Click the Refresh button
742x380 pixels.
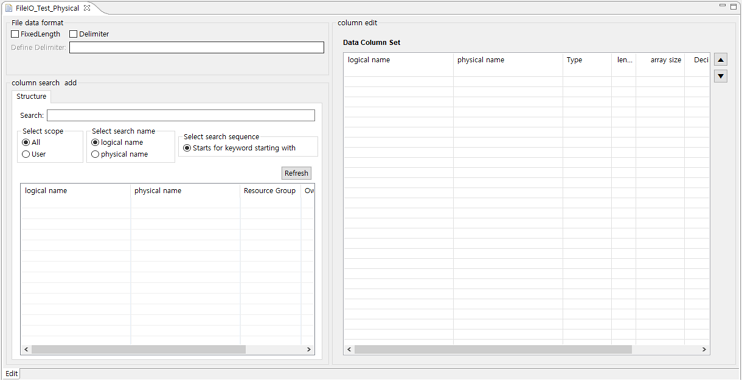tap(296, 173)
